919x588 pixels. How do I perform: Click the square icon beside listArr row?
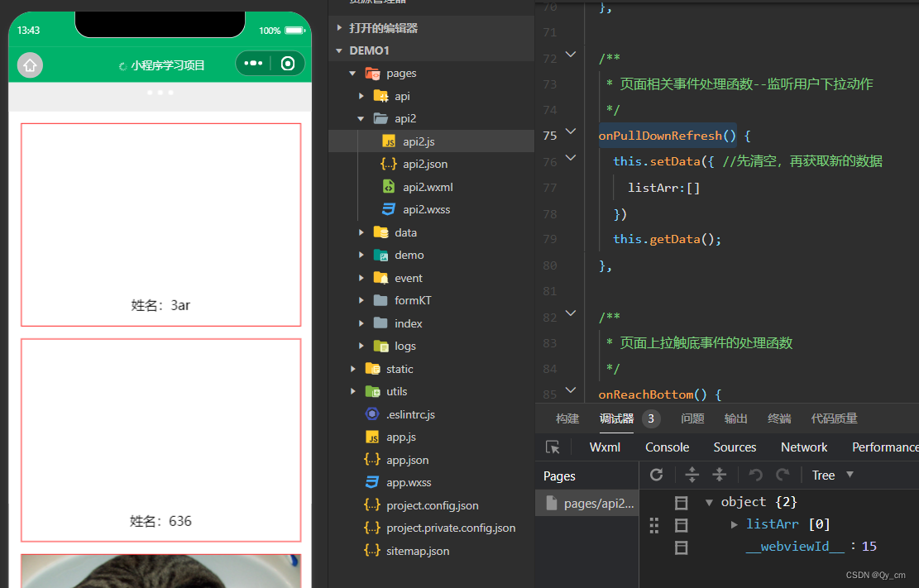681,525
